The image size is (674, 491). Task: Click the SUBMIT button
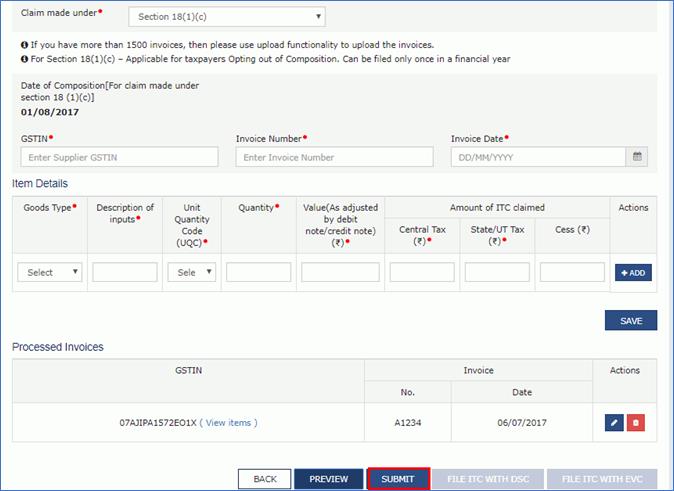398,479
